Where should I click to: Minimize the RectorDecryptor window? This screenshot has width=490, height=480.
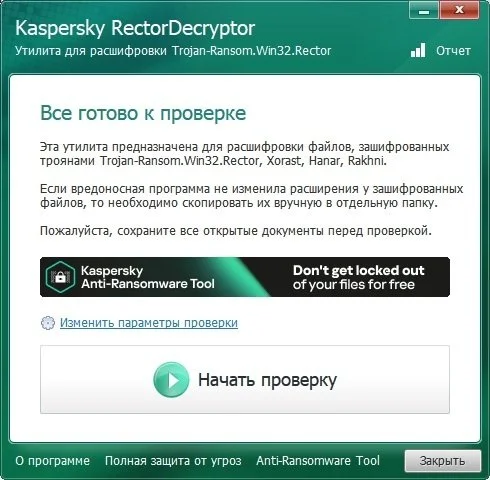(424, 10)
